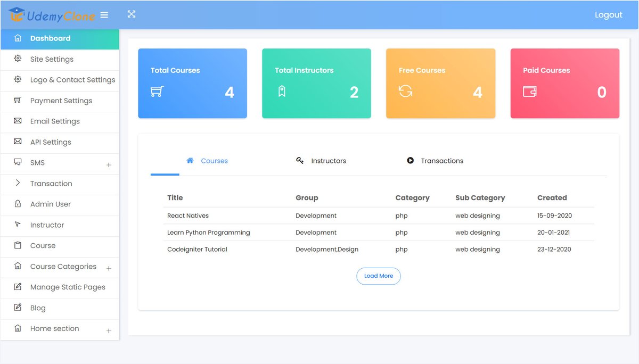639x364 pixels.
Task: Open Site Settings menu item
Action: point(60,60)
